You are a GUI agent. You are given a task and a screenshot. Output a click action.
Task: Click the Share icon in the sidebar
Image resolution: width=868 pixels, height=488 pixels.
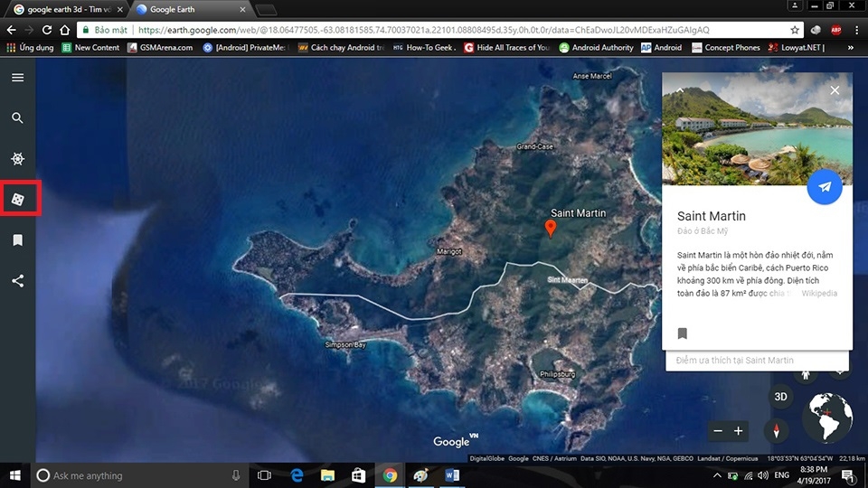click(x=18, y=280)
